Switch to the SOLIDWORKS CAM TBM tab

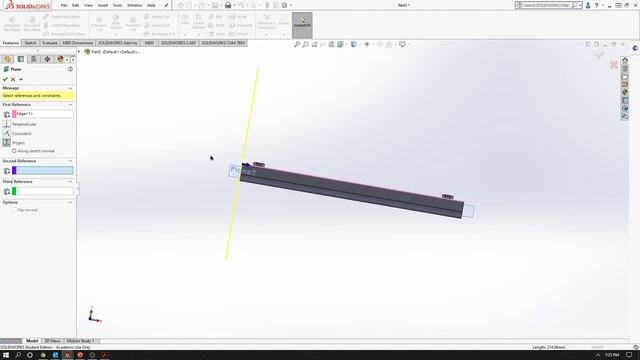click(223, 43)
